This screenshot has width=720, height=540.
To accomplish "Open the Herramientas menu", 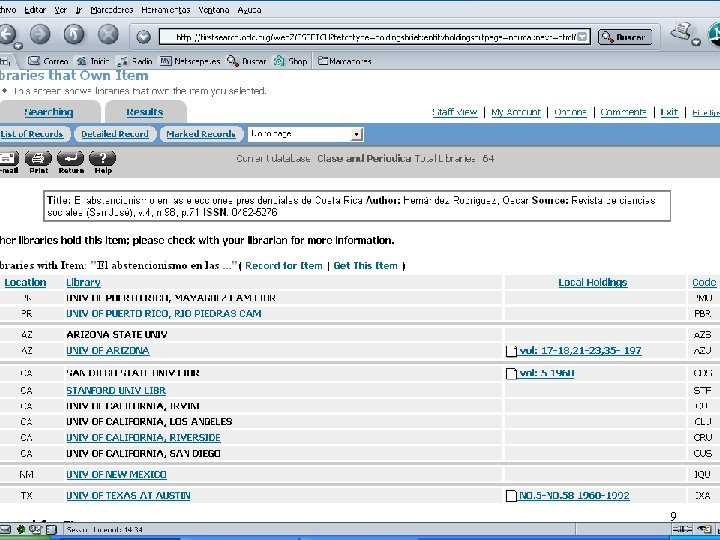I will click(x=166, y=10).
